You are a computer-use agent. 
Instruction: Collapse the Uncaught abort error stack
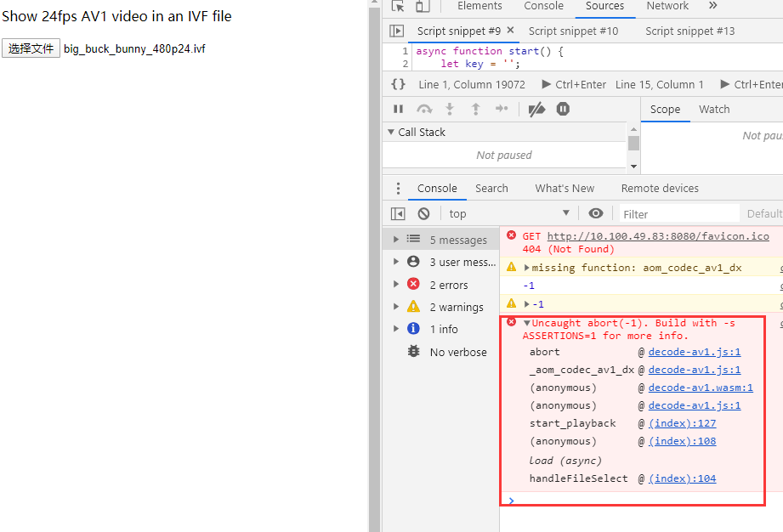527,323
